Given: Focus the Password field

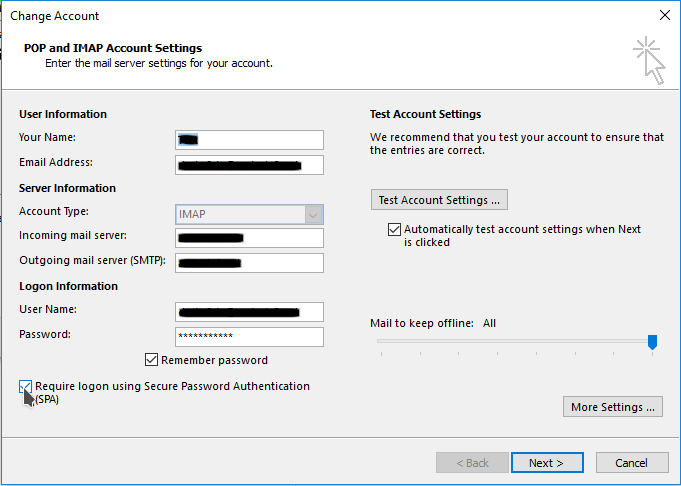Looking at the screenshot, I should pyautogui.click(x=249, y=337).
